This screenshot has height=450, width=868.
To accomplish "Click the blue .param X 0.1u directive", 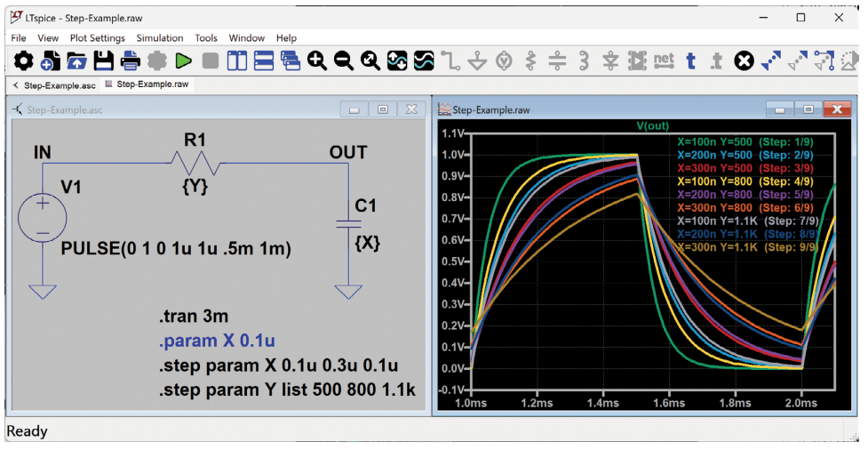I will coord(217,341).
